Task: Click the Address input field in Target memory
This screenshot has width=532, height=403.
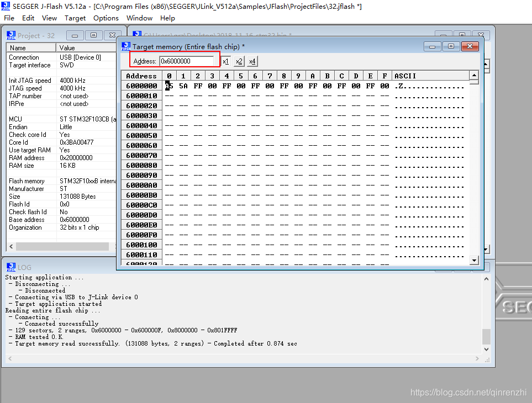Action: point(187,61)
